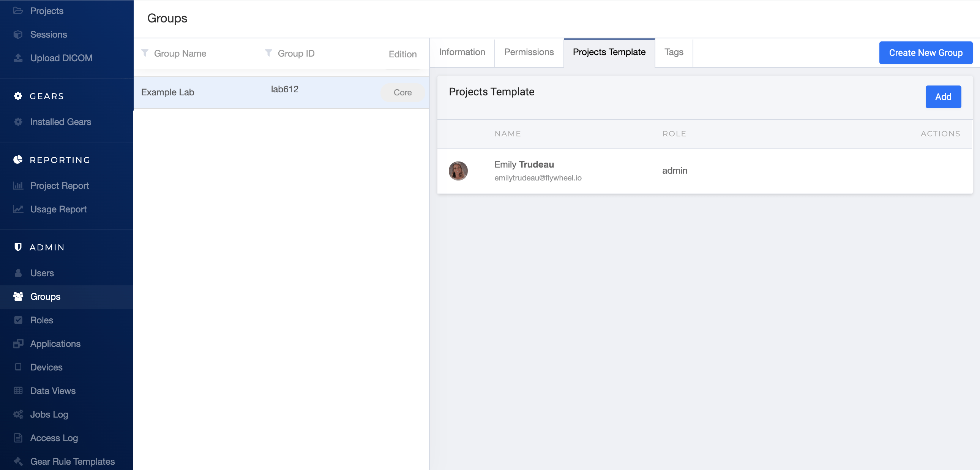Open Upload DICOM
The width and height of the screenshot is (980, 470).
click(18, 58)
